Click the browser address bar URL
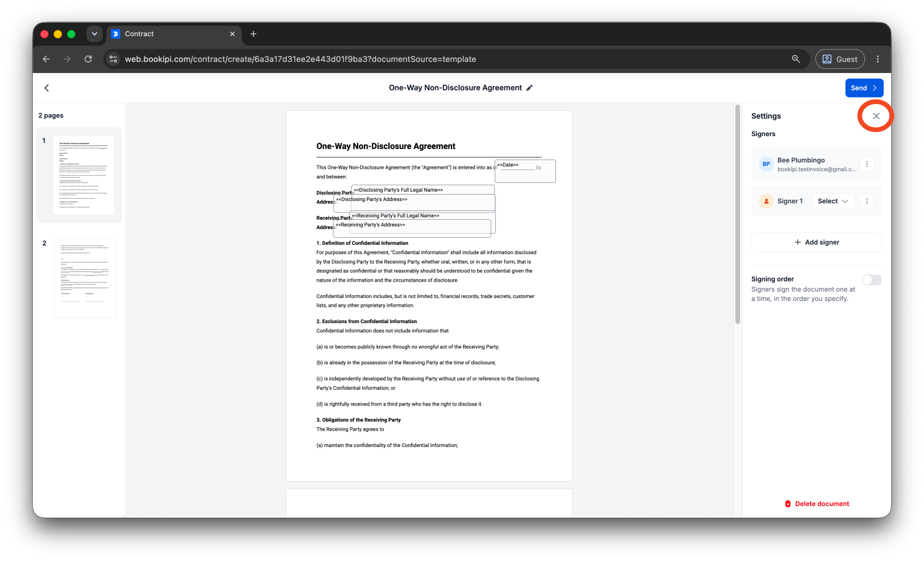 (300, 59)
